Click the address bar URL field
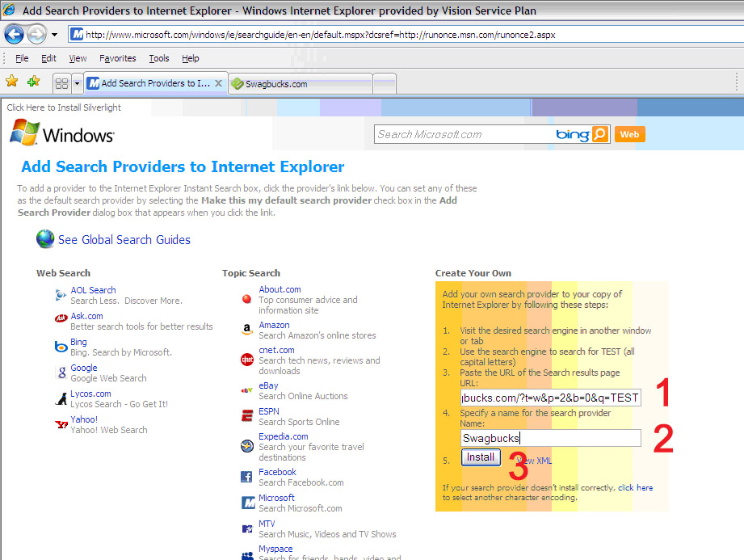The image size is (744, 560). pyautogui.click(x=408, y=35)
